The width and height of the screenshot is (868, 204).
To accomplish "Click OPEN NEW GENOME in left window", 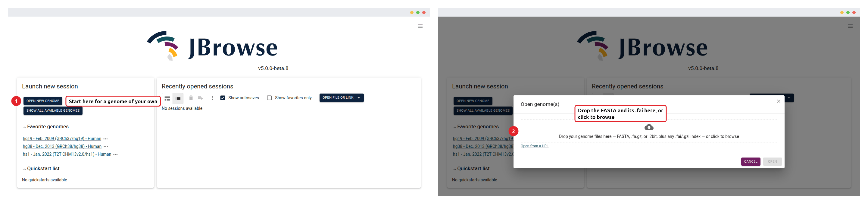I will (43, 101).
